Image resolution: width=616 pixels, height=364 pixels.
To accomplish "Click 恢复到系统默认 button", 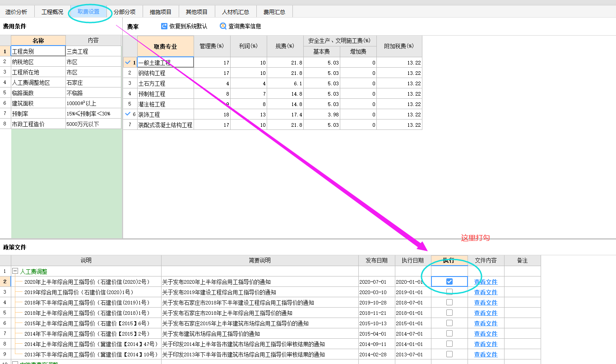I will pos(184,26).
